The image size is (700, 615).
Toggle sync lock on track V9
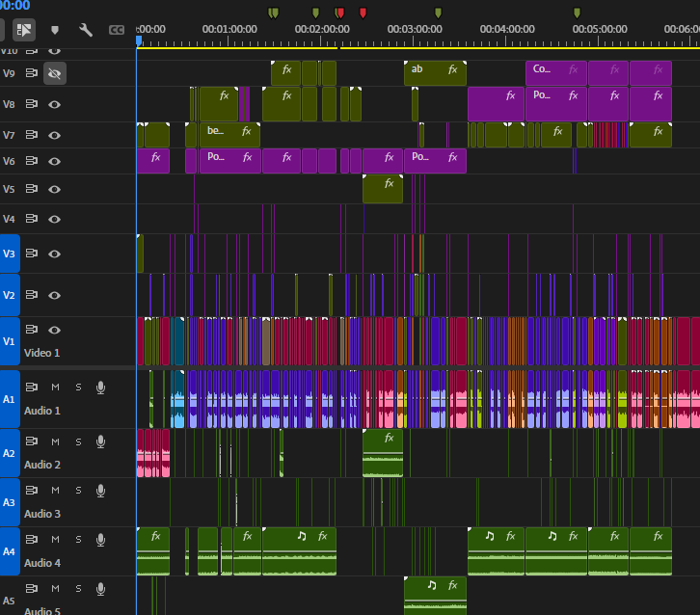coord(31,73)
